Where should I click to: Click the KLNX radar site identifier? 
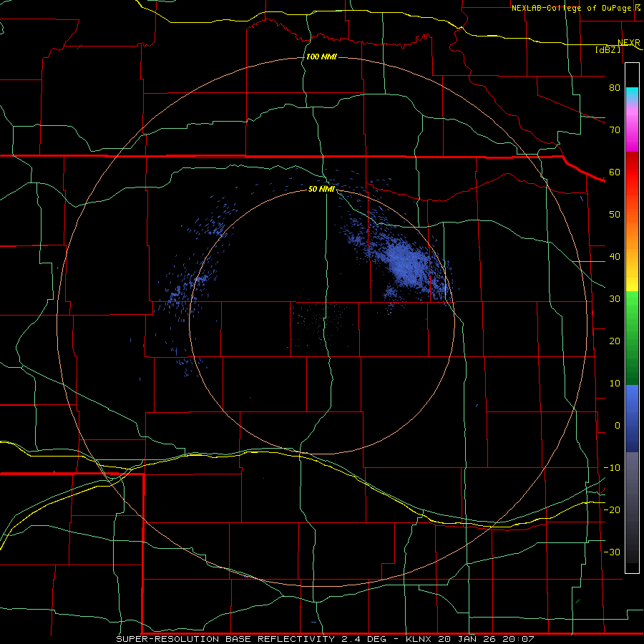click(x=419, y=639)
